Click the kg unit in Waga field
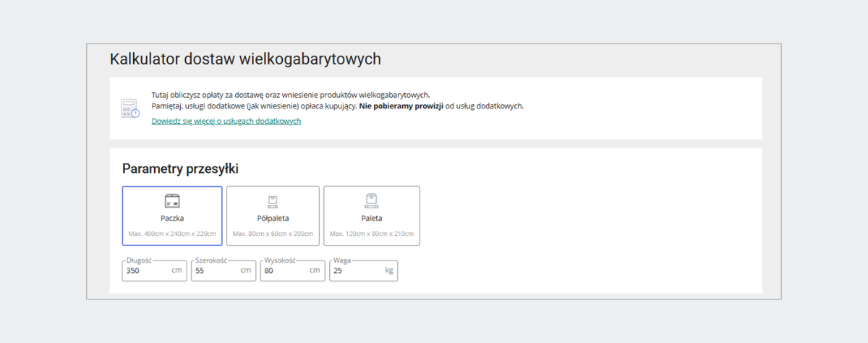 [x=389, y=271]
